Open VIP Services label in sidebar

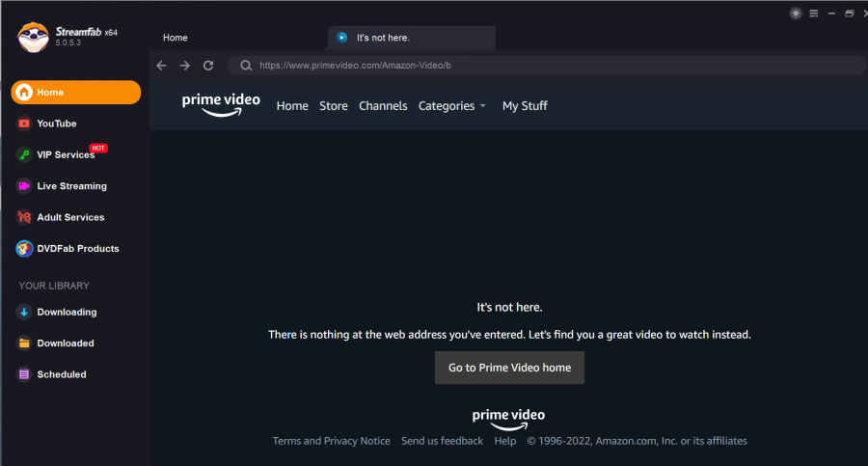[66, 155]
